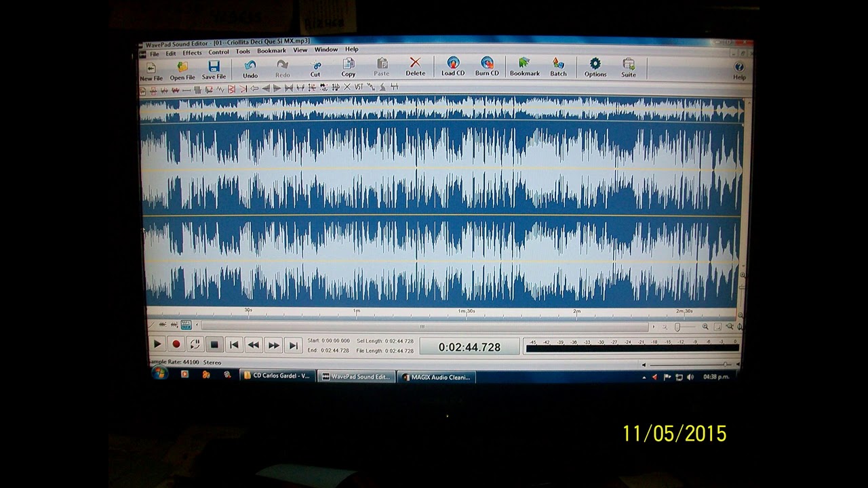Viewport: 868px width, 488px height.
Task: Delete the selected audio region
Action: coord(415,66)
